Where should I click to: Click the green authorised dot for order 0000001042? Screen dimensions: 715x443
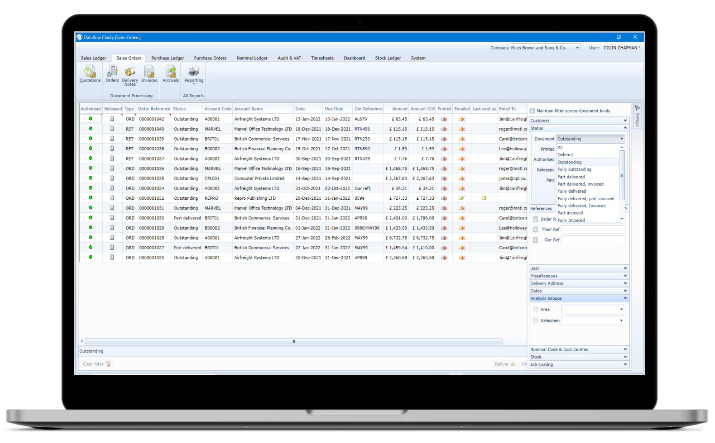tap(91, 118)
